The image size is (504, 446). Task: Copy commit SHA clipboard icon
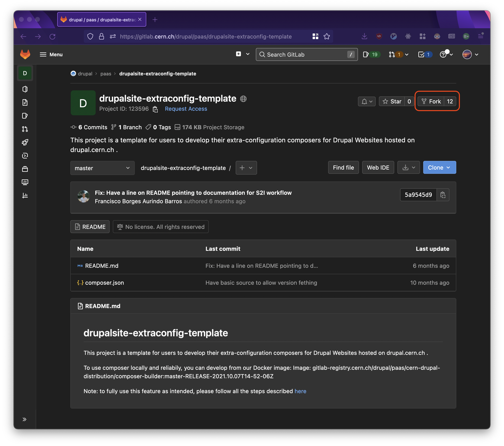[x=443, y=195]
